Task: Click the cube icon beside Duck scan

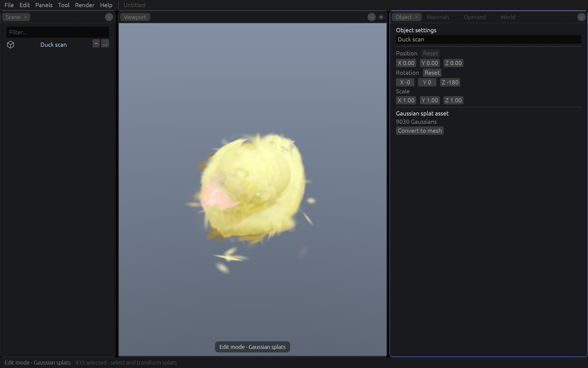Action: 10,45
